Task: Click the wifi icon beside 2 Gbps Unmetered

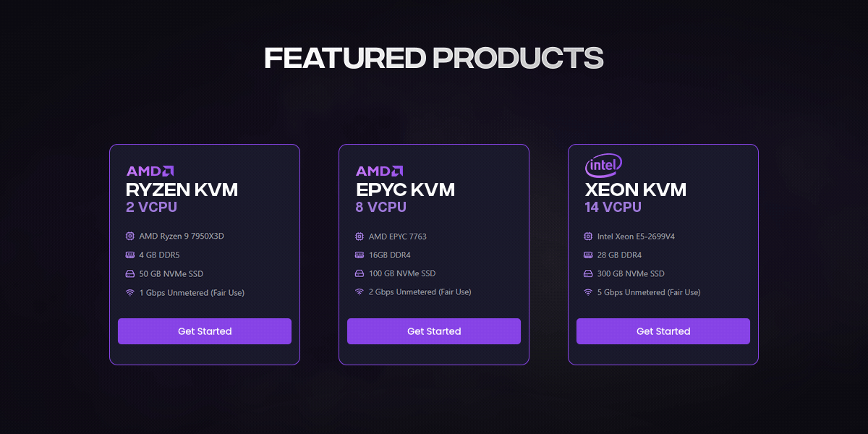Action: pos(359,292)
